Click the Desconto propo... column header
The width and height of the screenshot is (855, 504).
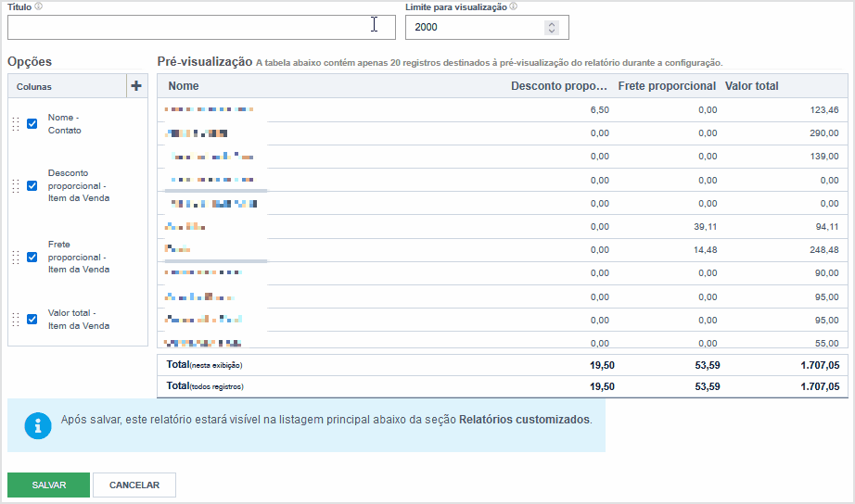click(559, 86)
